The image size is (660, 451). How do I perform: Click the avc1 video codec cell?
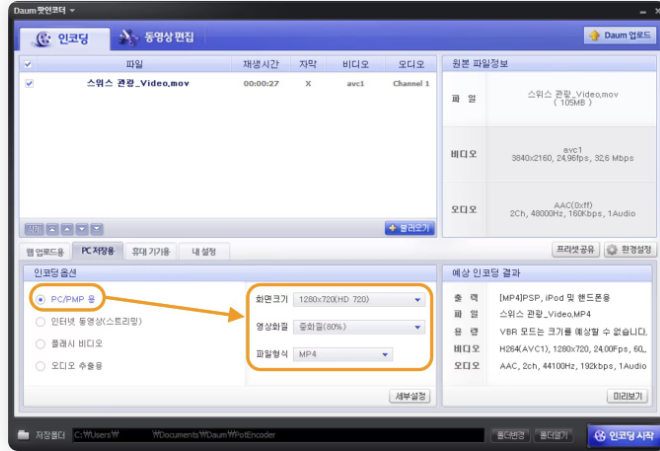356,84
